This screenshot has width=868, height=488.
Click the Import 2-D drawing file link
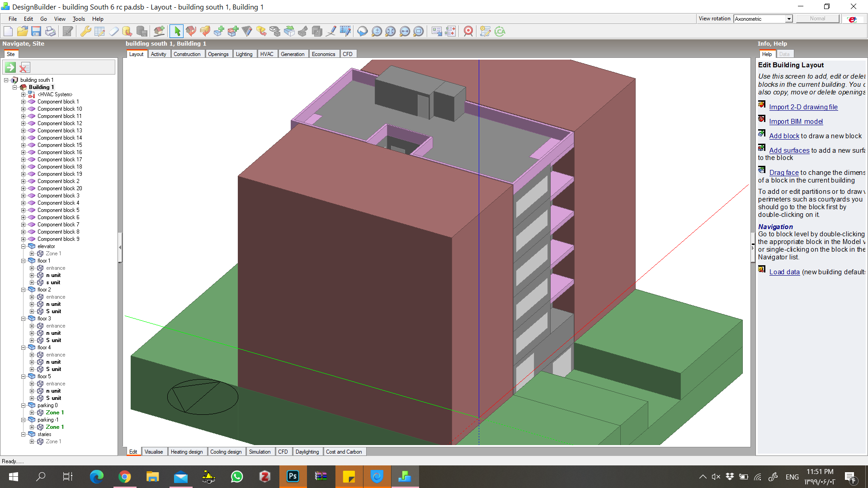[803, 107]
